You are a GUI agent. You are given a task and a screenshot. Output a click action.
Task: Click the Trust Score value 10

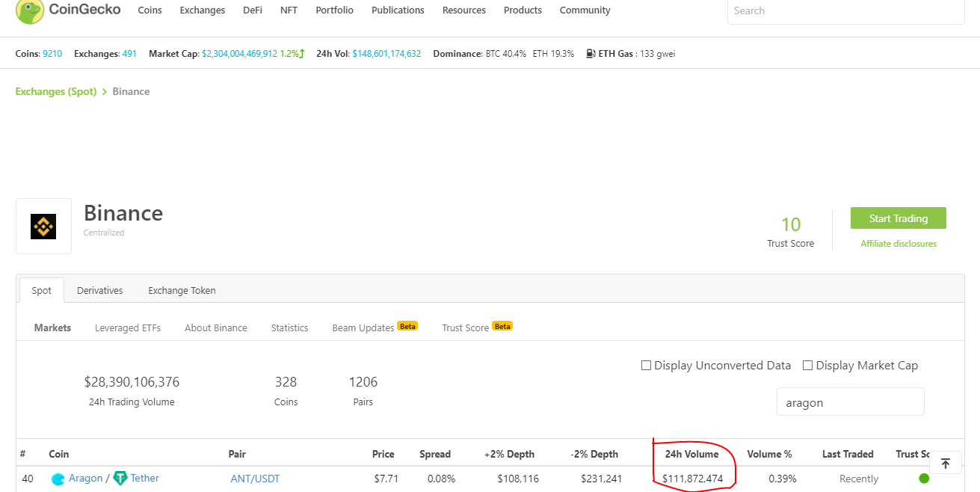(x=791, y=224)
